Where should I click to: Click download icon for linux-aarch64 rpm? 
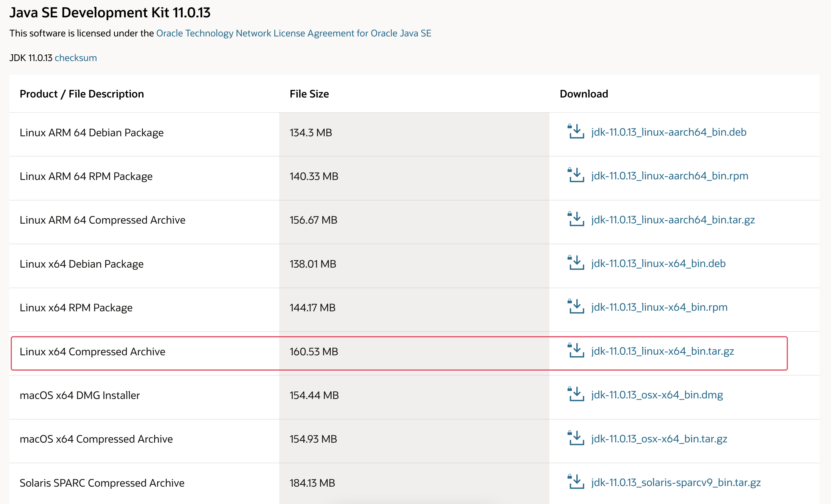[x=576, y=175]
